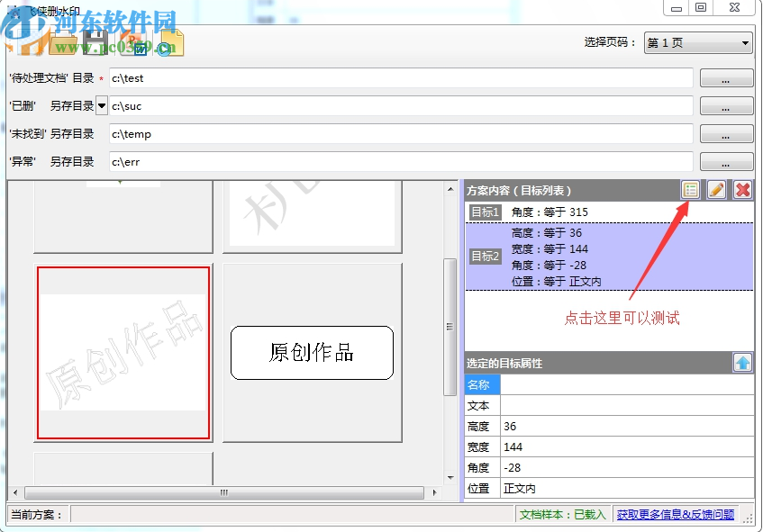
Task: Open the page number dropdown
Action: 698,43
